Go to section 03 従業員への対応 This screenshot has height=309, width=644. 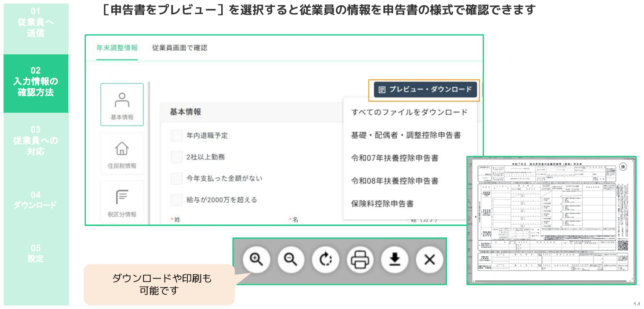(36, 141)
